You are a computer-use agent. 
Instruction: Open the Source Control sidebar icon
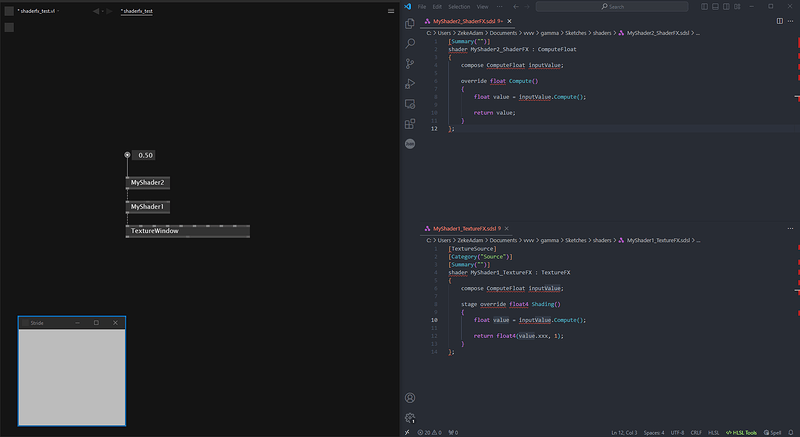(x=410, y=63)
